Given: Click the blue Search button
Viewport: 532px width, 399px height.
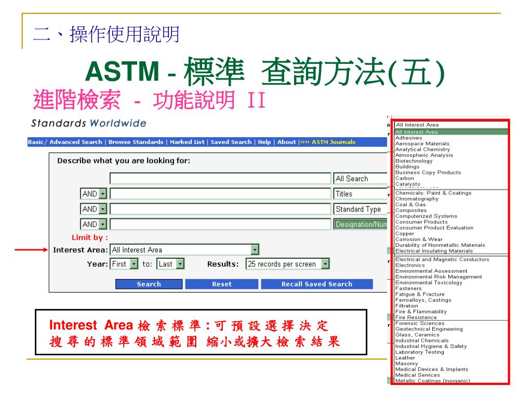Looking at the screenshot, I should click(x=149, y=284).
